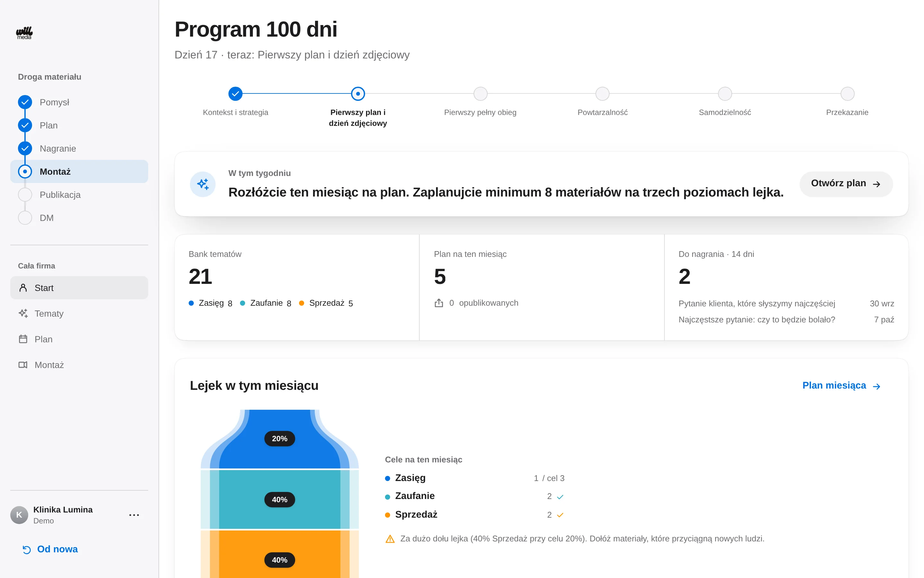The height and width of the screenshot is (578, 924).
Task: Click the warning triangle icon
Action: 390,539
